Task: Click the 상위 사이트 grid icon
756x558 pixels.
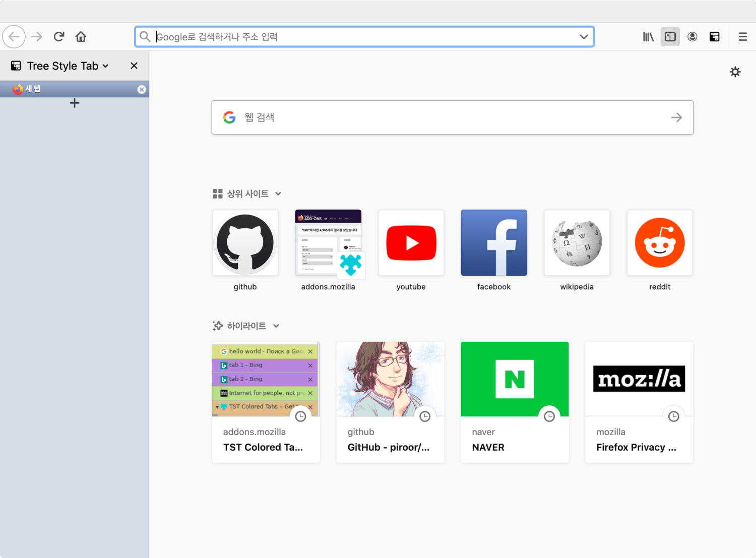Action: point(218,194)
